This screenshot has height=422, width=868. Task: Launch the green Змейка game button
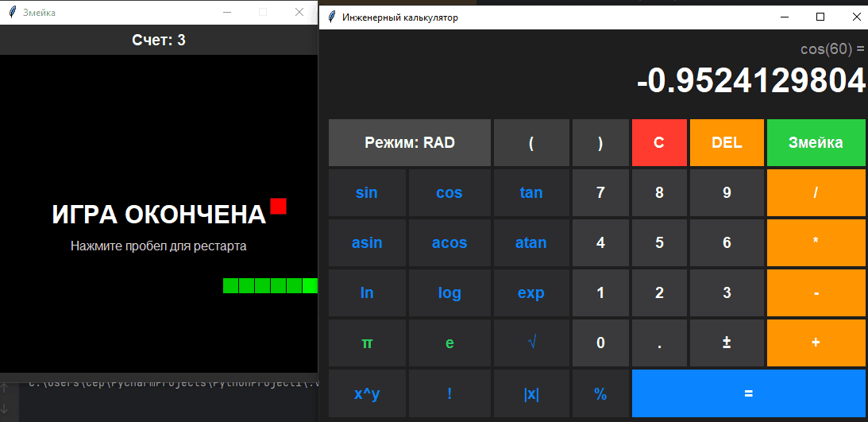816,143
